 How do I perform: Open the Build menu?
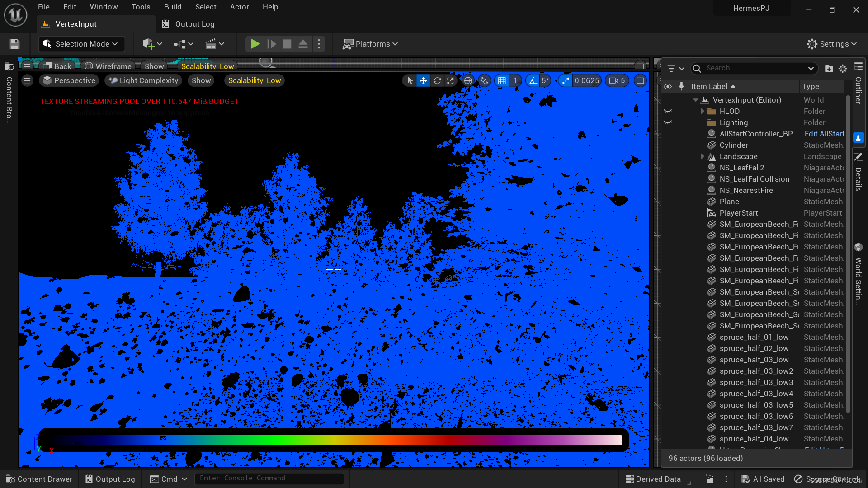pos(172,7)
